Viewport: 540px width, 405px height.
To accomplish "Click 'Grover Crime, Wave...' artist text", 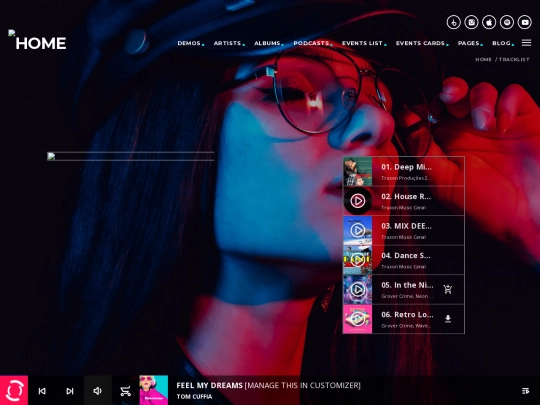I will 406,326.
